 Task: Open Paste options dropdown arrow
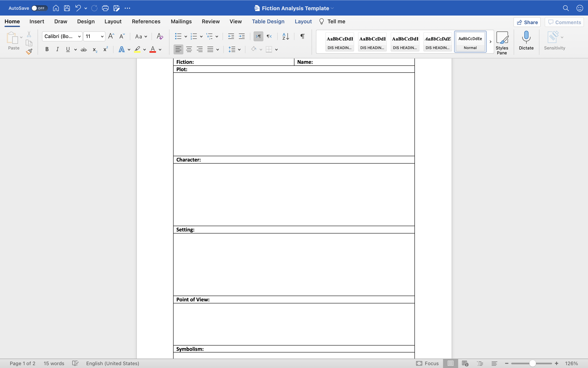21,37
